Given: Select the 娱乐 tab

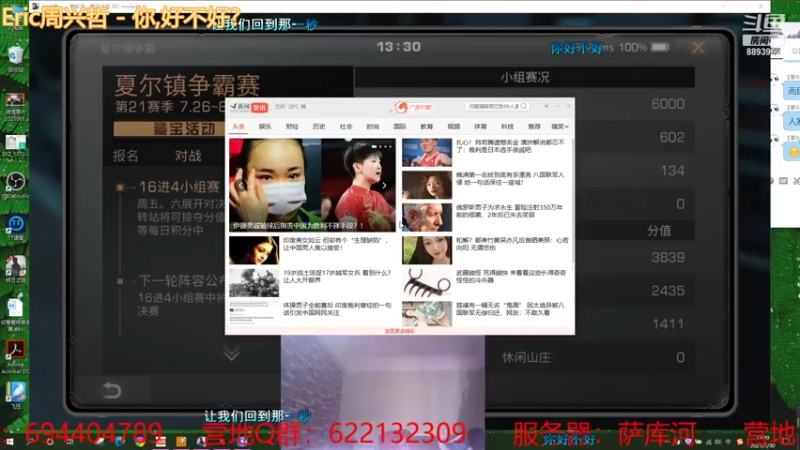Looking at the screenshot, I should 265,127.
